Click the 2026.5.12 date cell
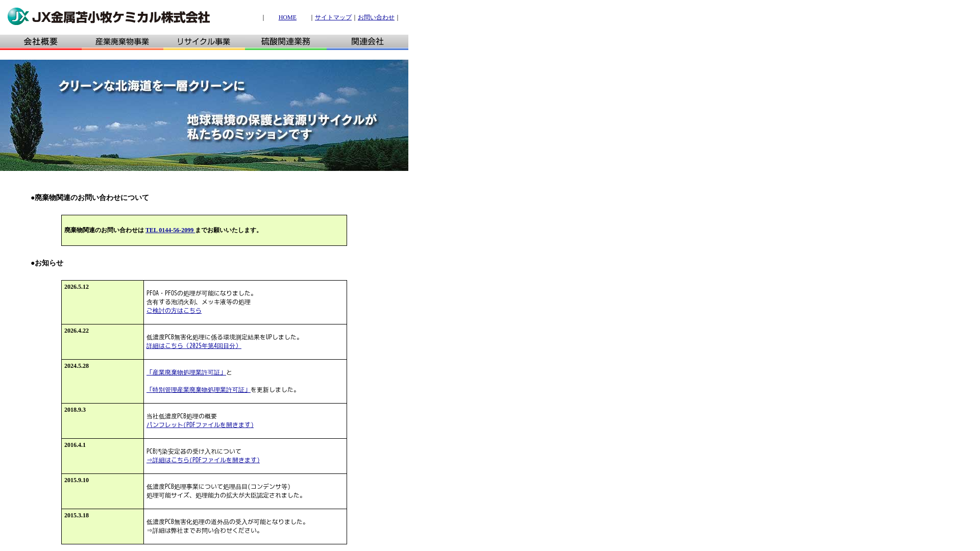The height and width of the screenshot is (551, 980). pos(103,302)
